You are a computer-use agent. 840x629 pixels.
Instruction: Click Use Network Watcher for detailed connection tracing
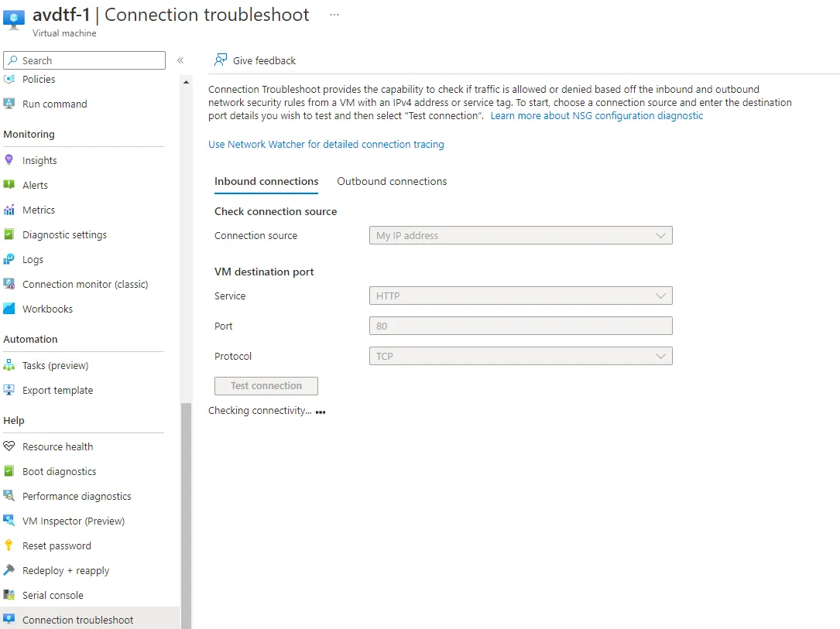326,144
